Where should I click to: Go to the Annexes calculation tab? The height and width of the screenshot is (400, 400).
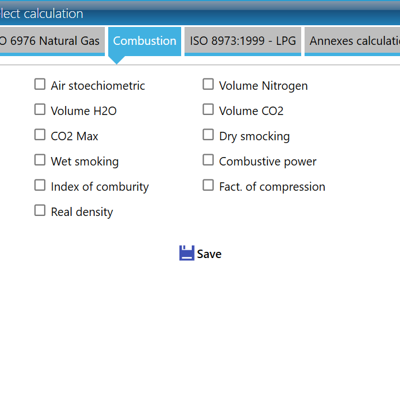[x=352, y=41]
